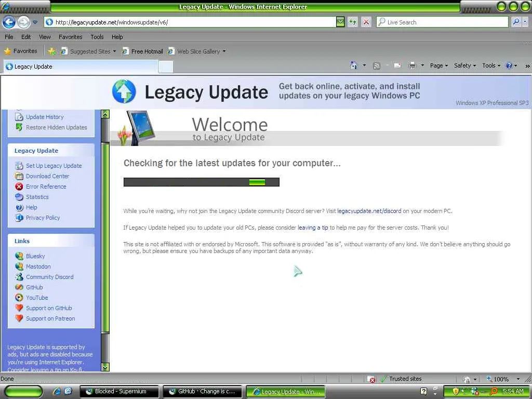Screen dimensions: 532x399
Task: Open the File menu
Action: pos(9,37)
